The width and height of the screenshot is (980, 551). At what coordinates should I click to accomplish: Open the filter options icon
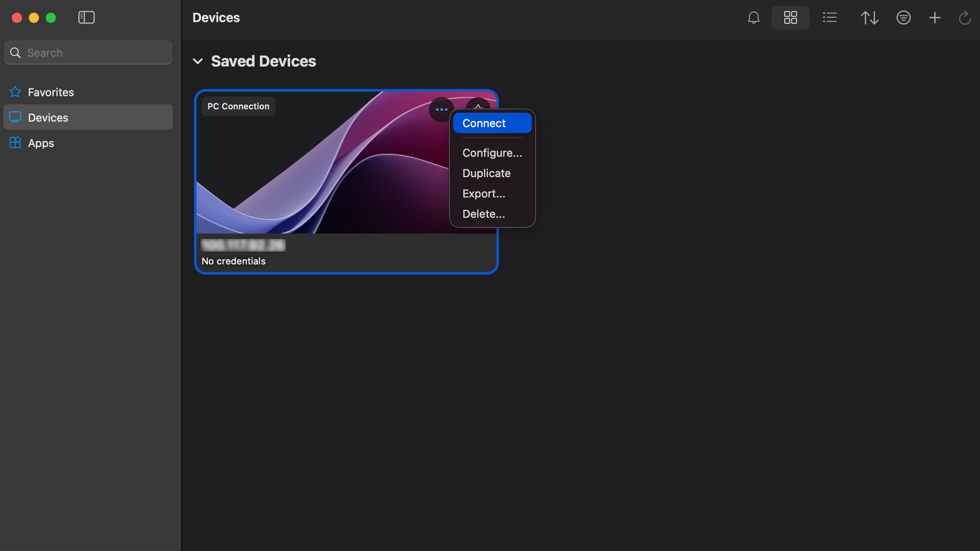(904, 18)
